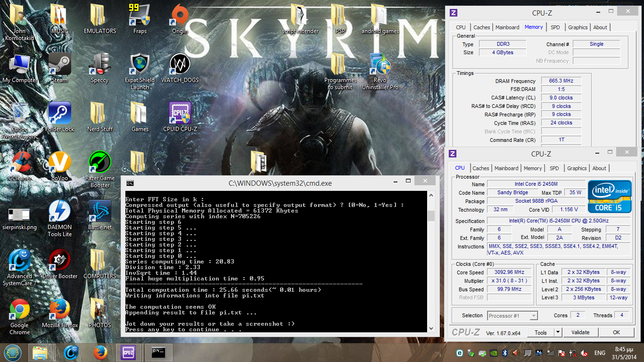Open the Nerd Stuff folder
The height and width of the screenshot is (362, 644).
99,117
